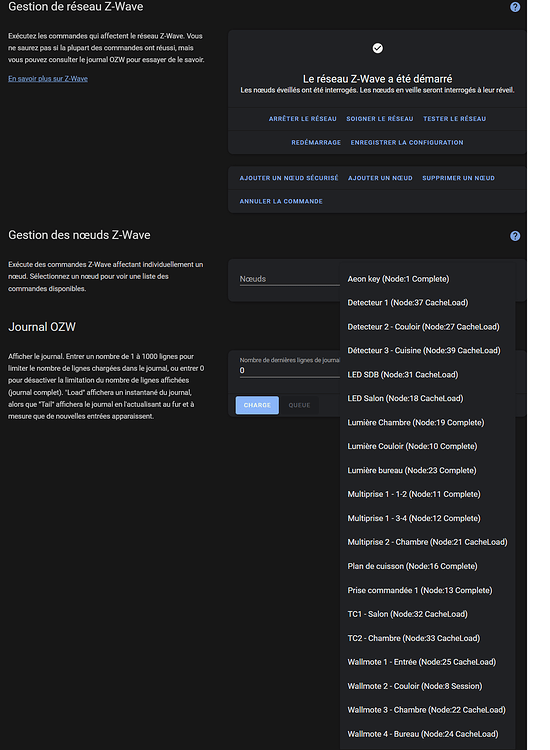Open the Nœuds dropdown field

[x=289, y=279]
